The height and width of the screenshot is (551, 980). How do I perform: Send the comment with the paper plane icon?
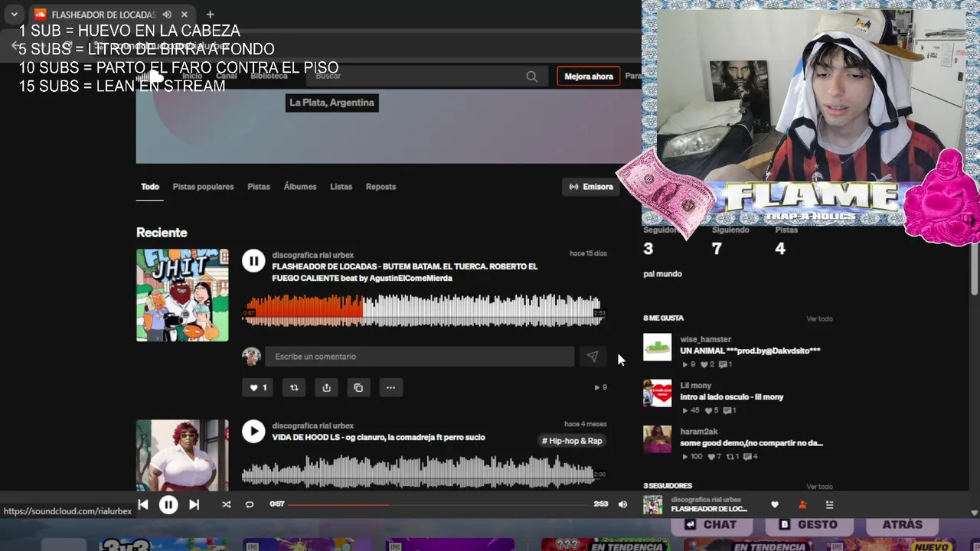(592, 357)
